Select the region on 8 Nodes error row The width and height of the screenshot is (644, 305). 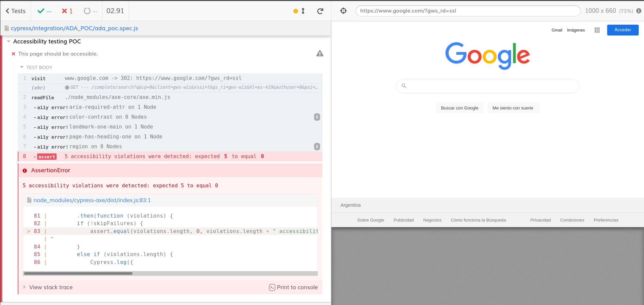point(170,147)
